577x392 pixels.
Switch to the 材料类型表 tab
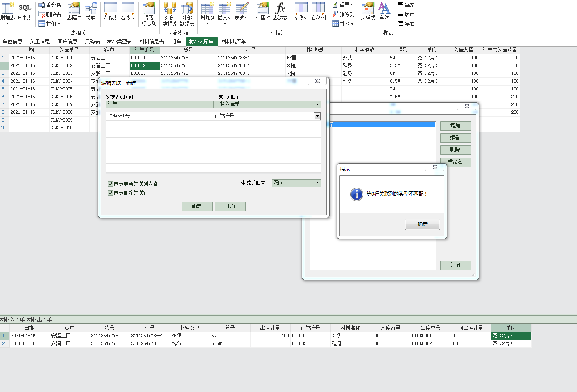tap(120, 41)
